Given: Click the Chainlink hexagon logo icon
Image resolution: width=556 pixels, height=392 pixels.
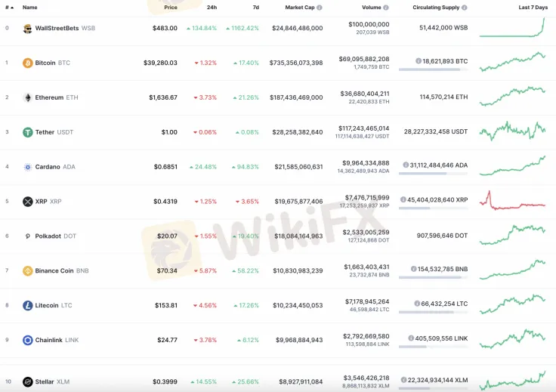Looking at the screenshot, I should (x=28, y=340).
